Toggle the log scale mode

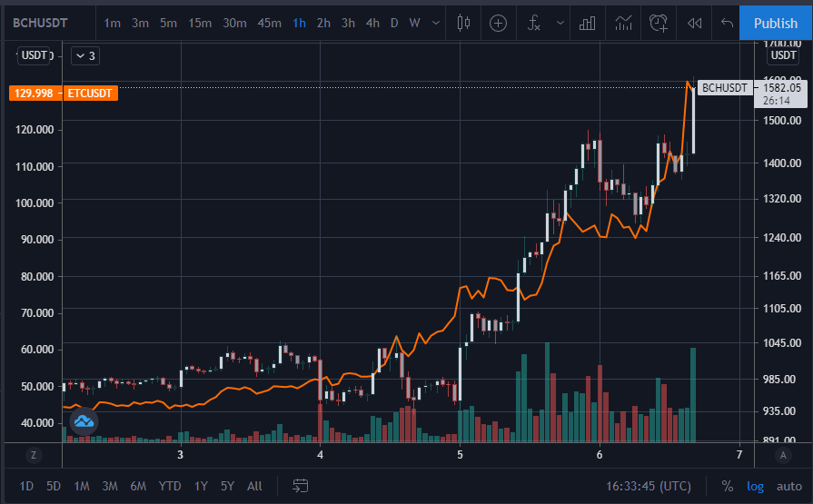(755, 486)
